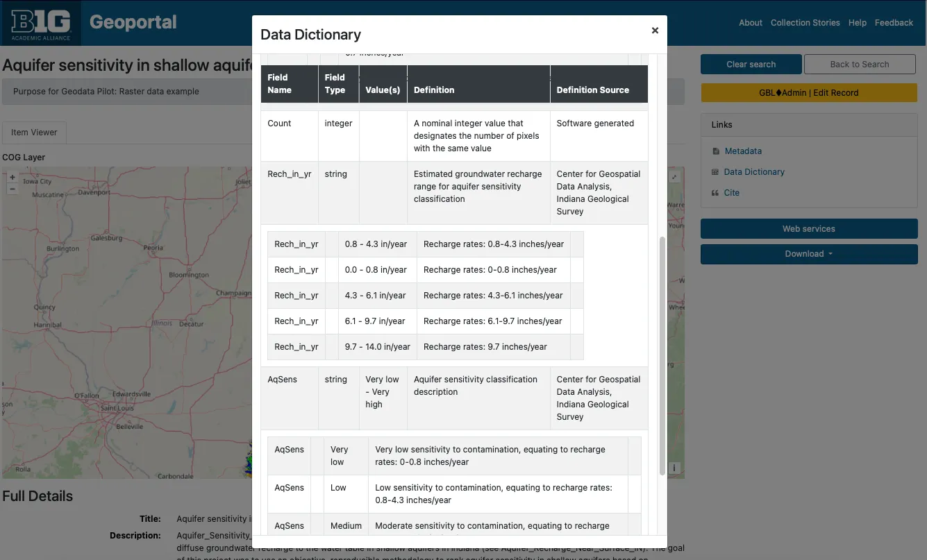927x560 pixels.
Task: Expand the Download dropdown
Action: pyautogui.click(x=809, y=254)
